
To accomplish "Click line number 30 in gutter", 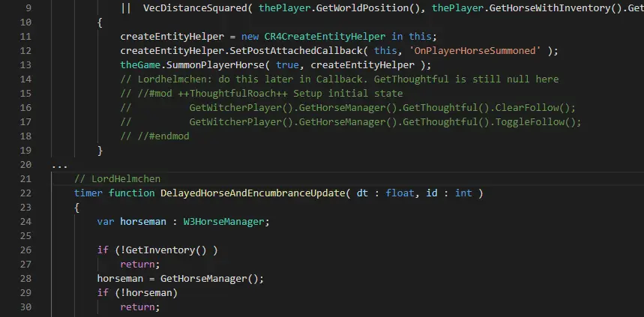I will pos(25,307).
